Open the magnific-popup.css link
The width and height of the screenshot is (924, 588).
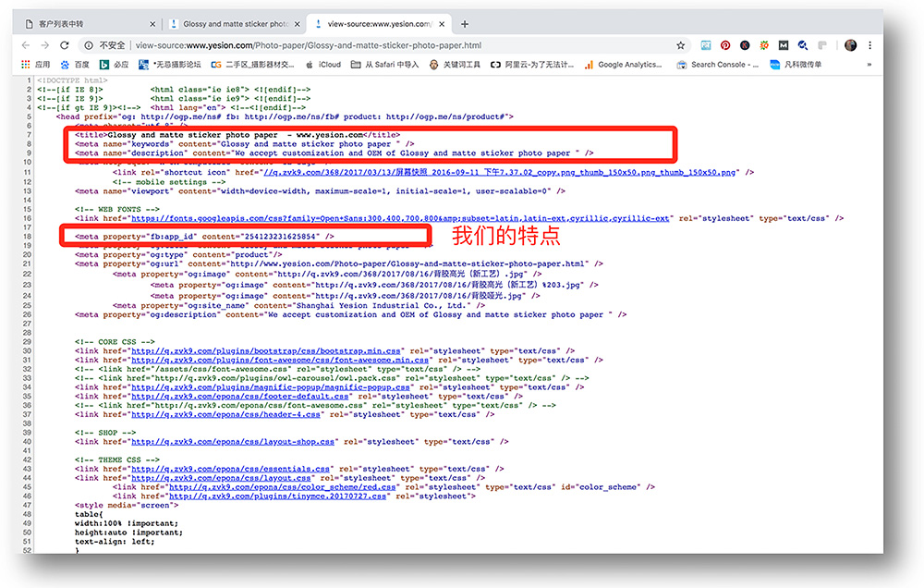[271, 387]
